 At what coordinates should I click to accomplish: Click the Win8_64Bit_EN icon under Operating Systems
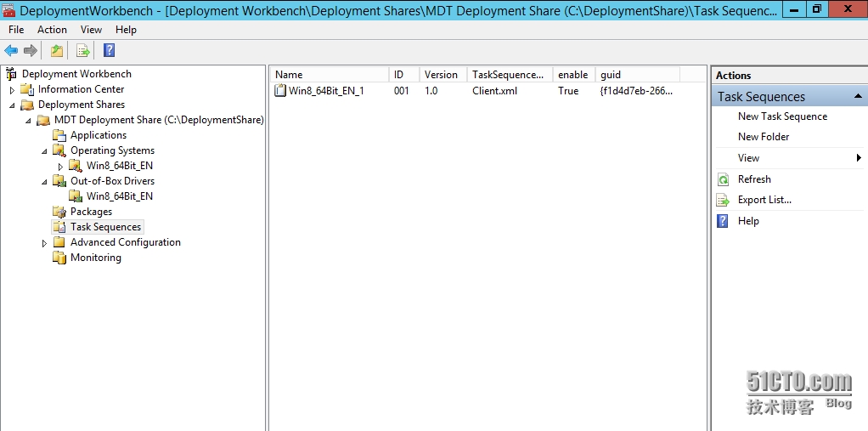click(76, 166)
